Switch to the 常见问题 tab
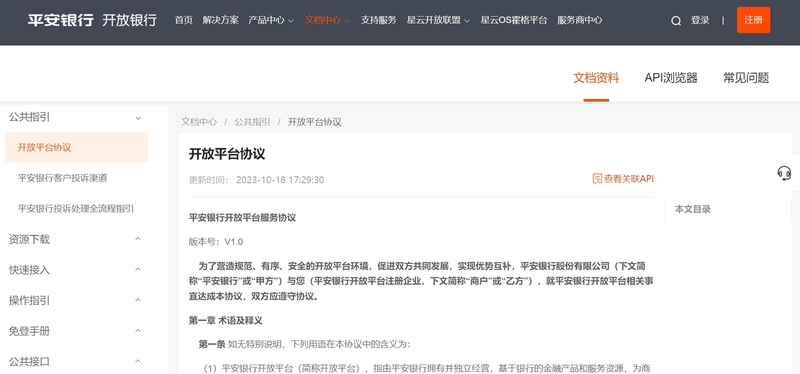The width and height of the screenshot is (800, 374). point(746,78)
